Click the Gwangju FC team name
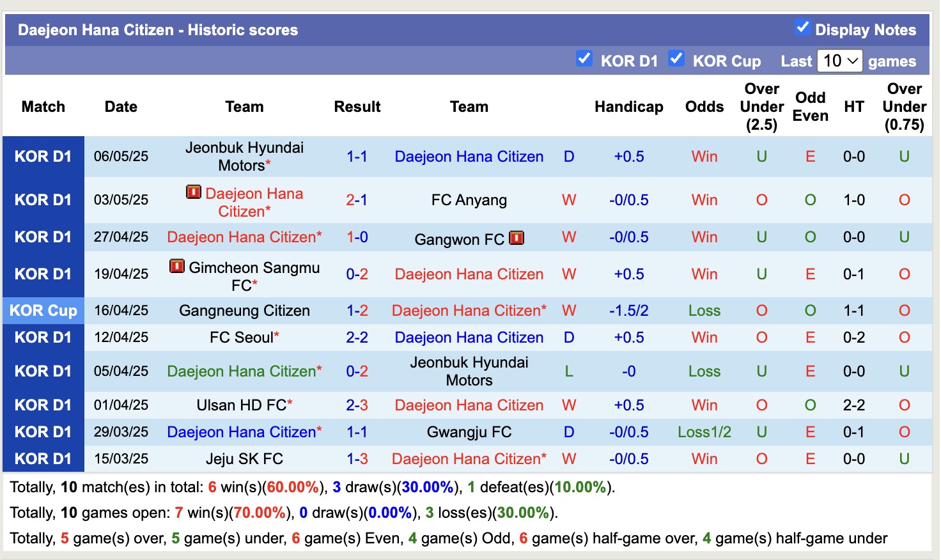 coord(469,432)
